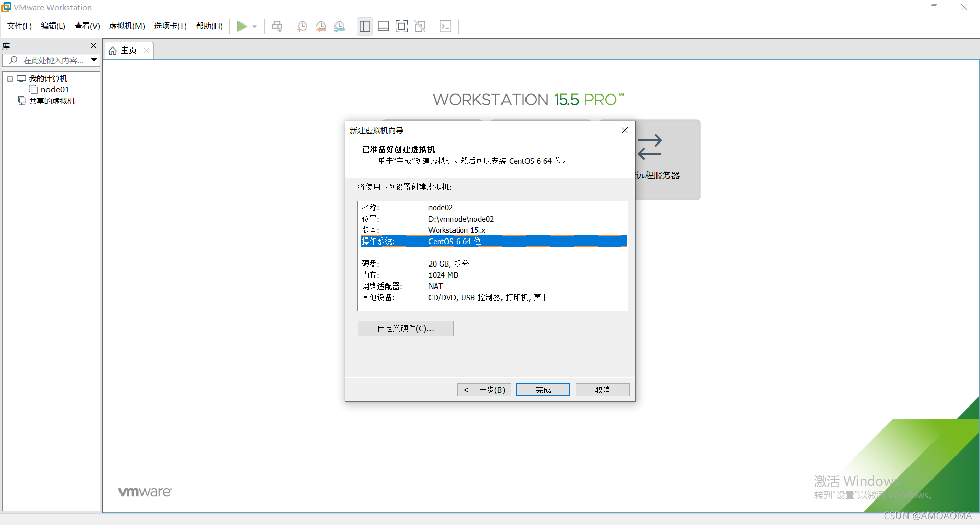
Task: Open the 帮助(H) menu
Action: tap(209, 26)
